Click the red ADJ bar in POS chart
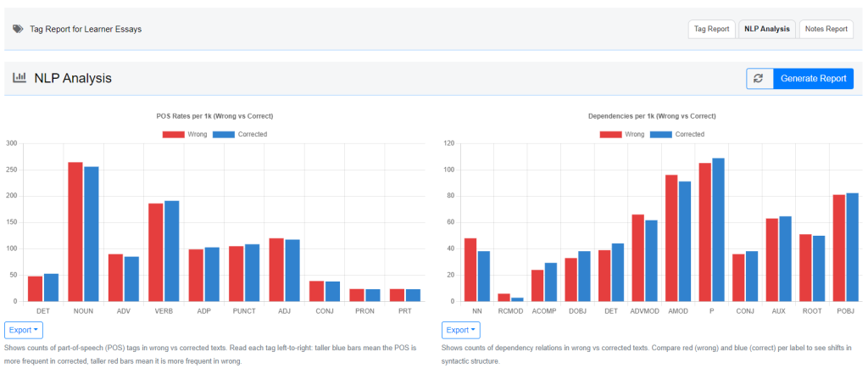Image resolution: width=868 pixels, height=374 pixels. 276,270
